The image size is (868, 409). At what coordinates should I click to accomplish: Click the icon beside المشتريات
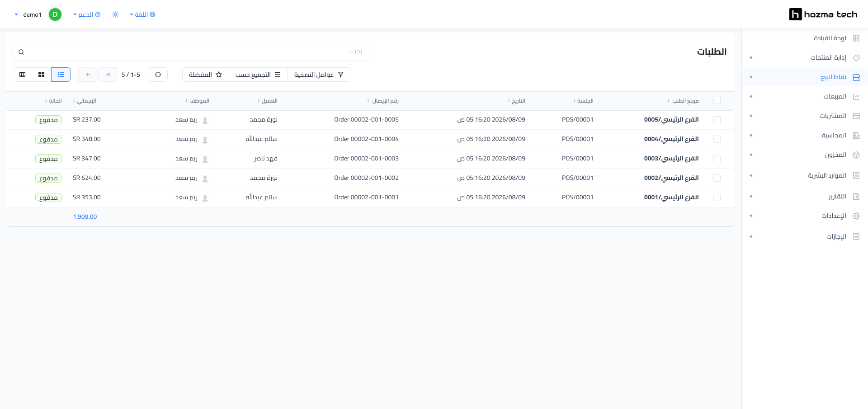click(x=856, y=116)
